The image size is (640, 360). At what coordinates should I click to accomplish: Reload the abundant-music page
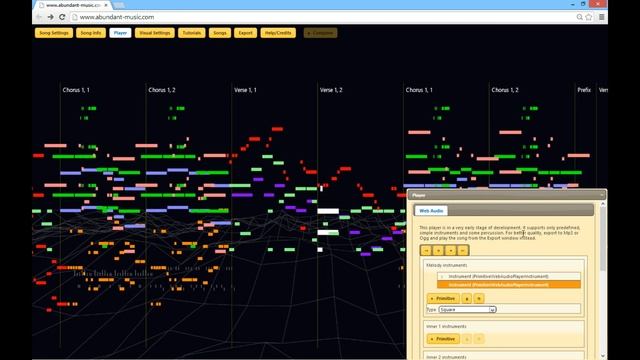coord(62,17)
